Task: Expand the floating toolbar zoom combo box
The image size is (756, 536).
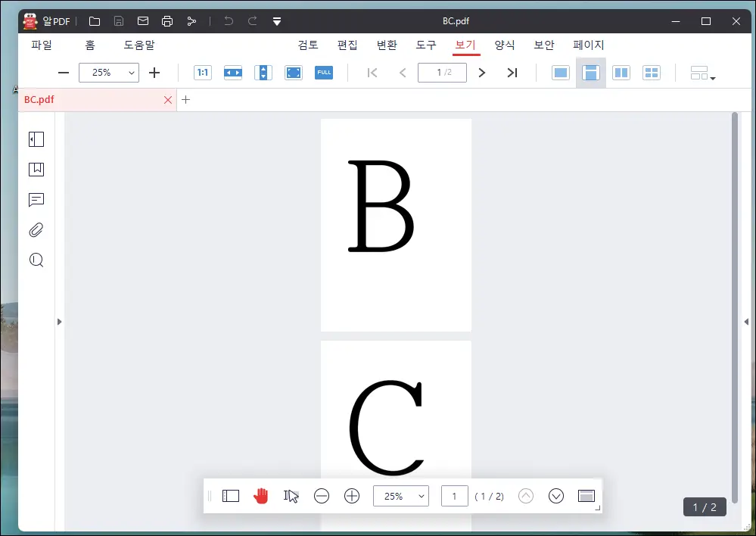Action: [421, 496]
